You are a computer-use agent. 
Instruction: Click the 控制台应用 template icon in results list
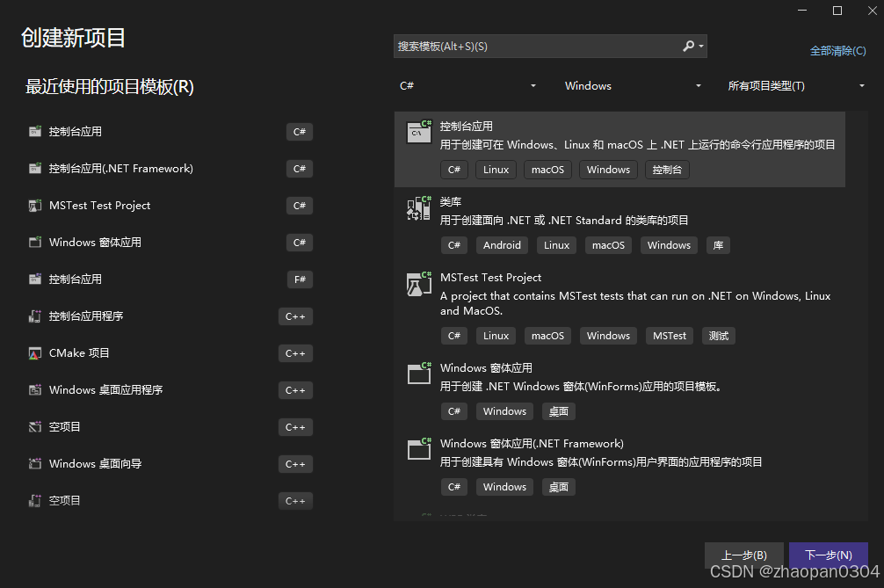tap(419, 132)
